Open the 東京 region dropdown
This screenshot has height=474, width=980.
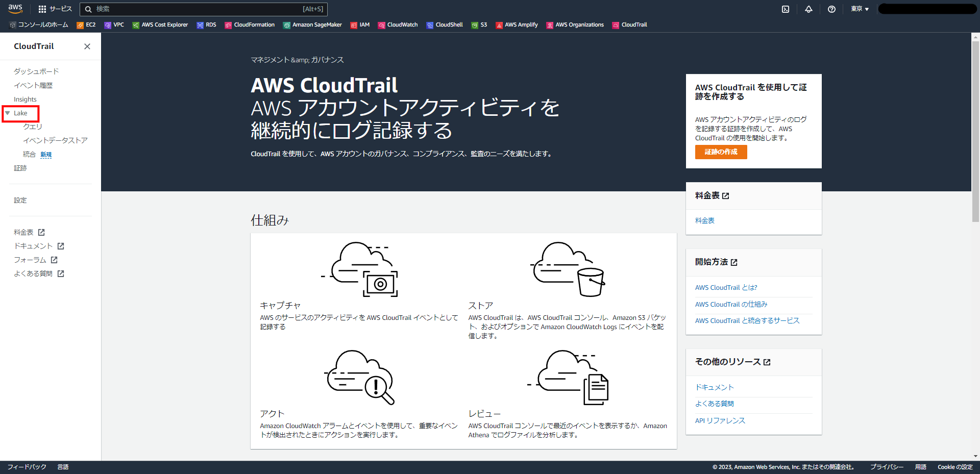859,9
